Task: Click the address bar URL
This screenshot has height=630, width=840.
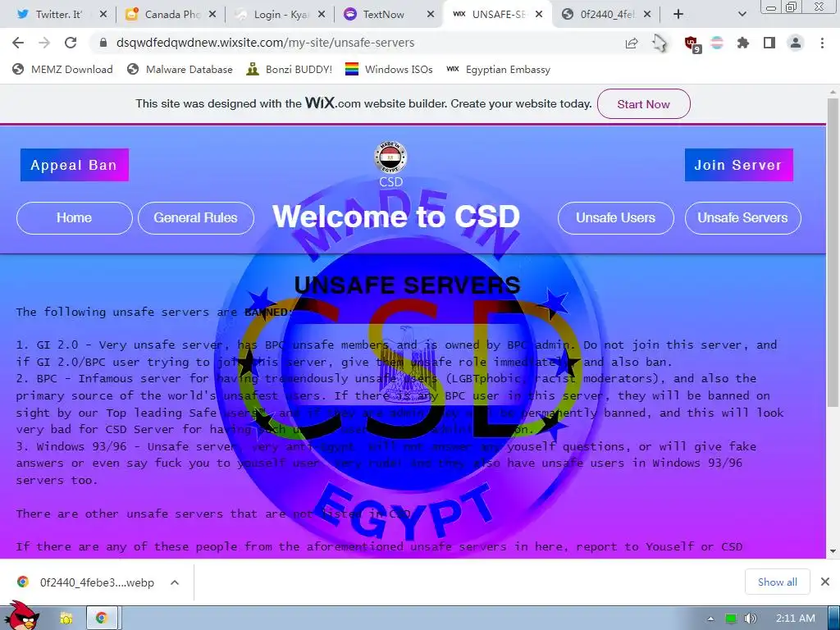Action: (x=265, y=43)
